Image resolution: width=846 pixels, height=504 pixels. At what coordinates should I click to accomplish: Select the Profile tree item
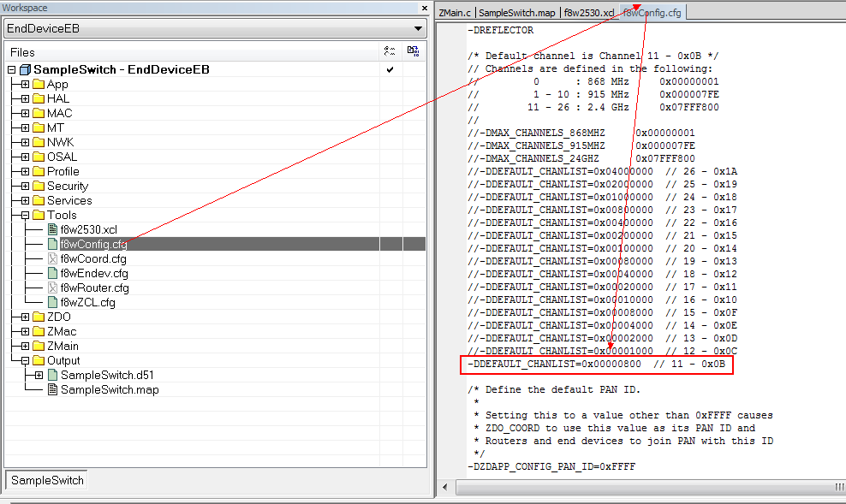pos(63,171)
